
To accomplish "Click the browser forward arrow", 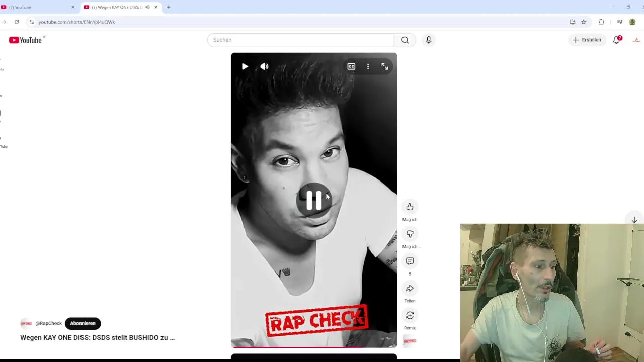I will (4, 22).
